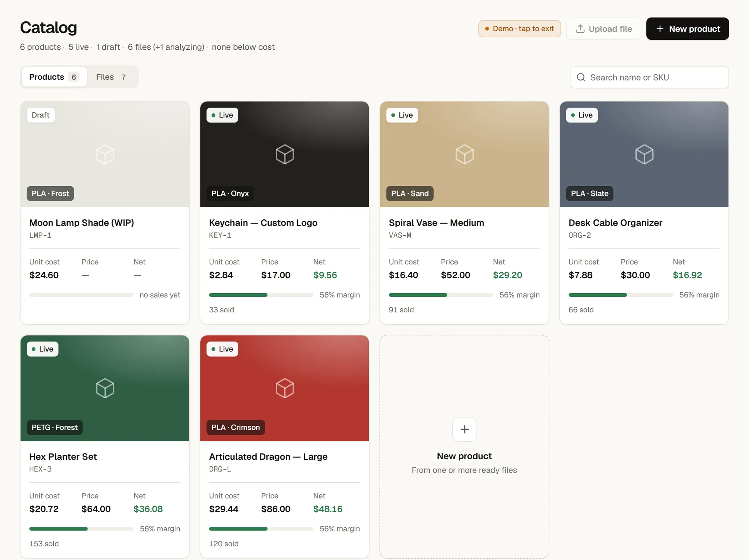The height and width of the screenshot is (560, 749).
Task: Click the PLA · Crimson material tag
Action: (x=235, y=427)
